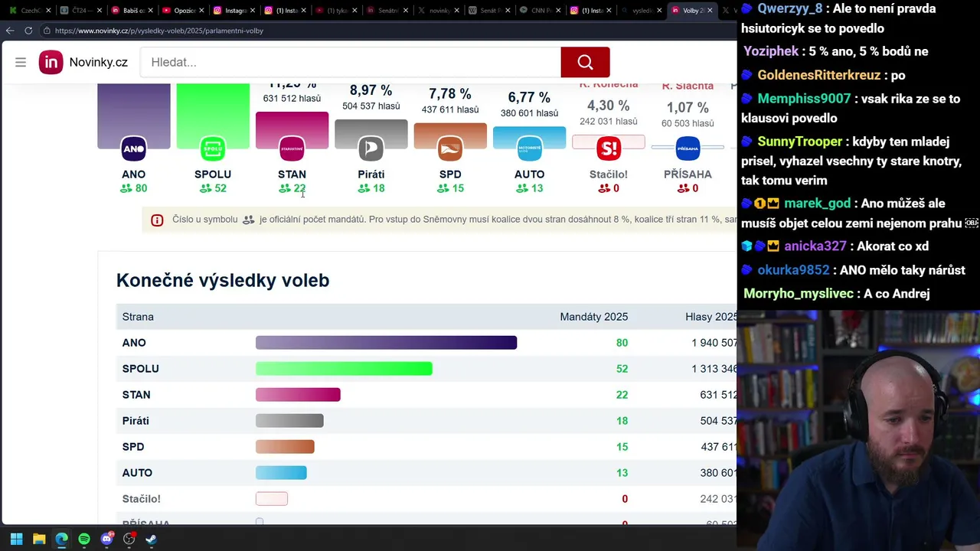The width and height of the screenshot is (980, 551).
Task: Click the Piráti party logo icon
Action: (371, 148)
